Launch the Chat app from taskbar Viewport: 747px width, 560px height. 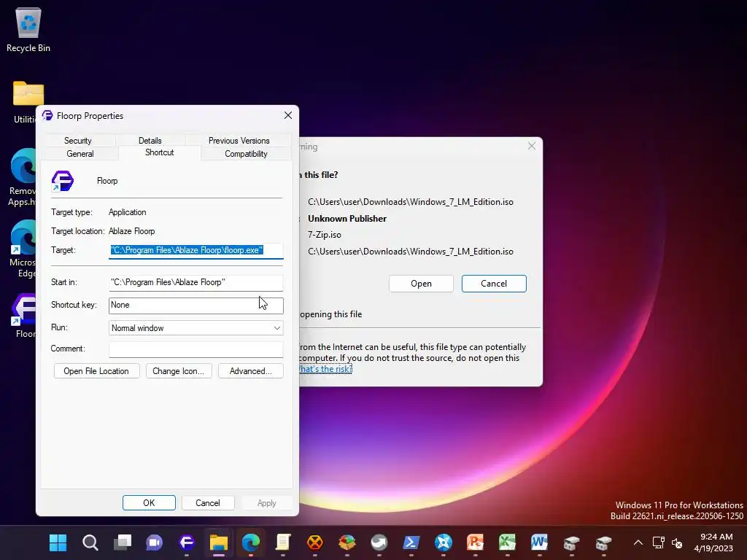155,542
